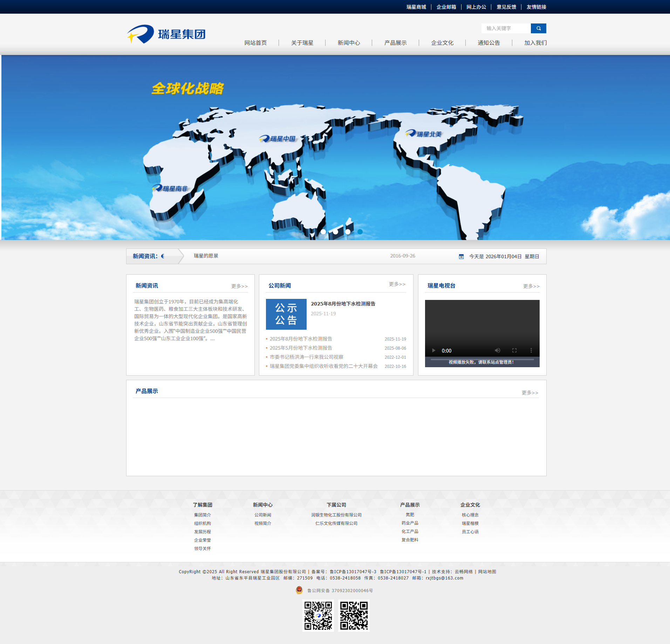670x644 pixels.
Task: Open the 瑞星商城 top bar link
Action: pos(416,7)
